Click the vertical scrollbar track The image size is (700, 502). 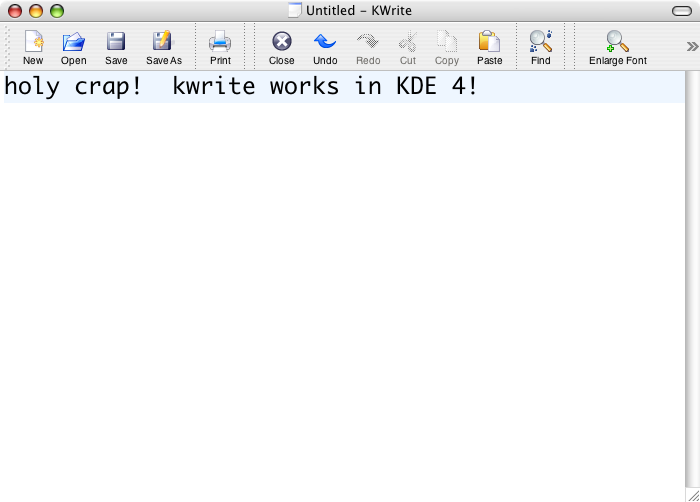pos(692,279)
